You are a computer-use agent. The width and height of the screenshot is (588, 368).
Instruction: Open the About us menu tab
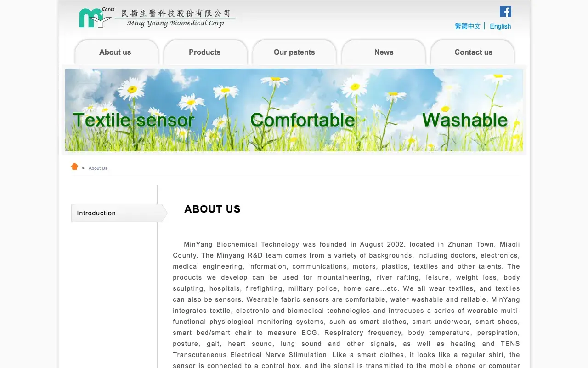coord(117,52)
